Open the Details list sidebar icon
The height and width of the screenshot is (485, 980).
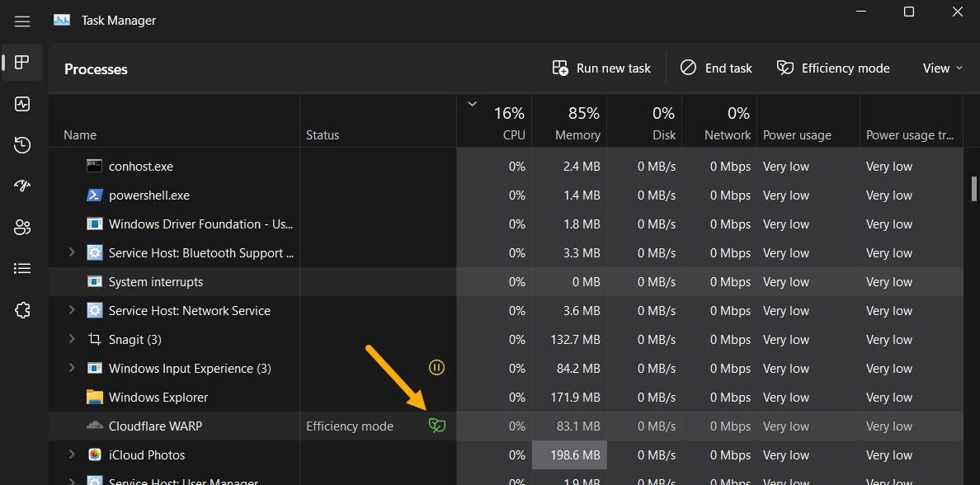pos(22,269)
